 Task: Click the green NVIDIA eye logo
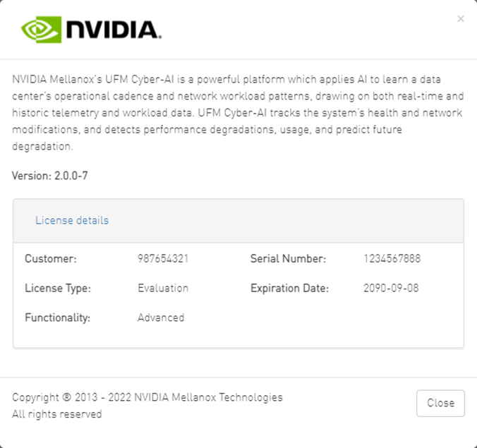click(x=42, y=30)
